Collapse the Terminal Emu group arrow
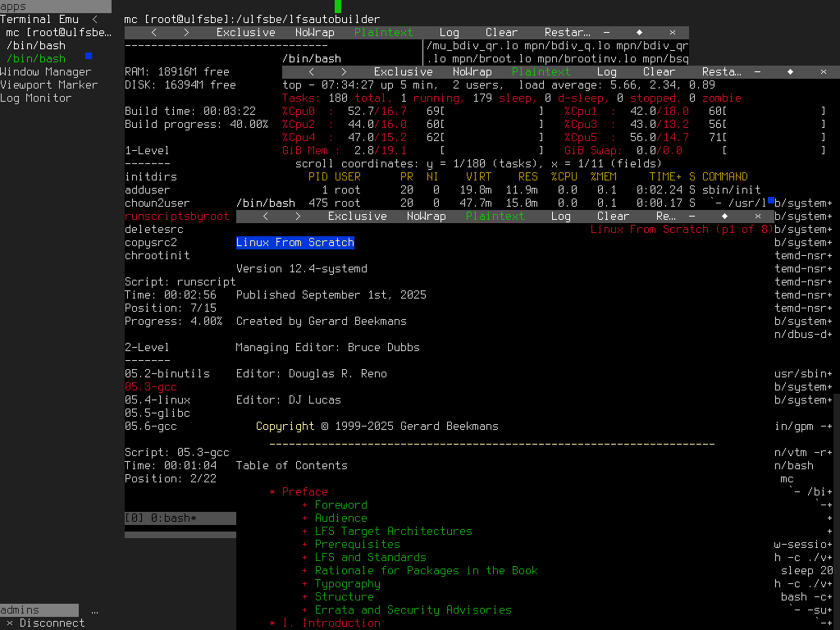 point(95,20)
